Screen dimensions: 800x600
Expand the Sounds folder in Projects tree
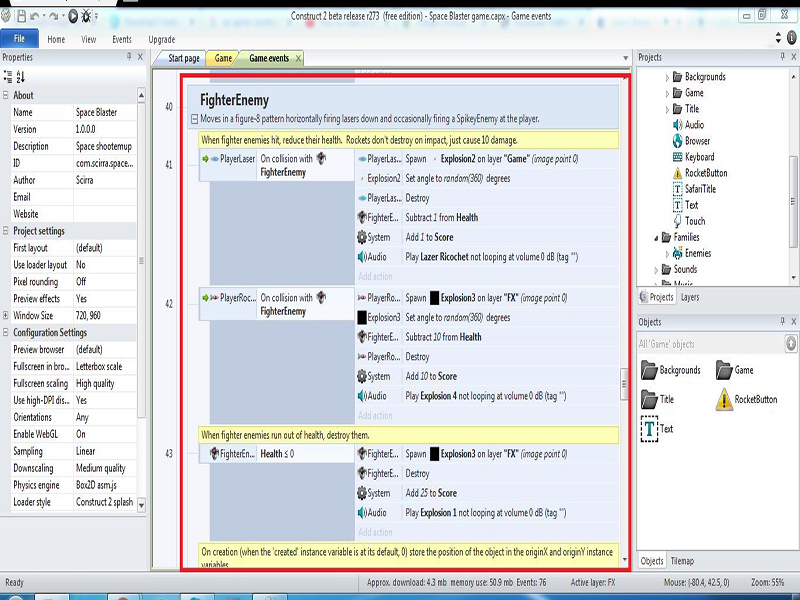pyautogui.click(x=656, y=270)
